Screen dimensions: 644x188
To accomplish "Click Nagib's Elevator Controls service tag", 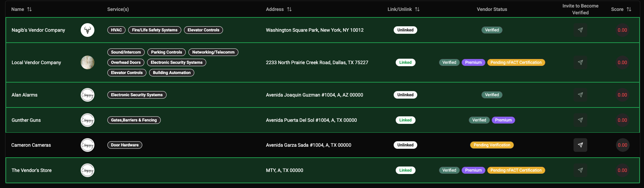I will coord(203,30).
